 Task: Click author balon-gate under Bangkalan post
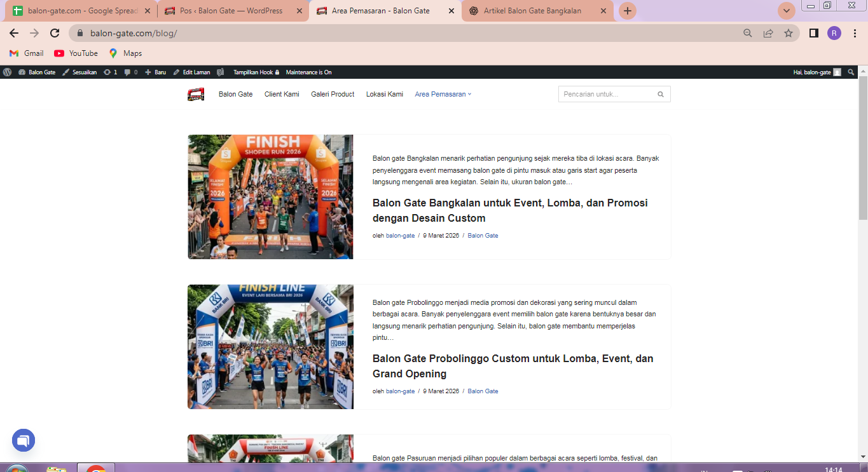tap(400, 236)
